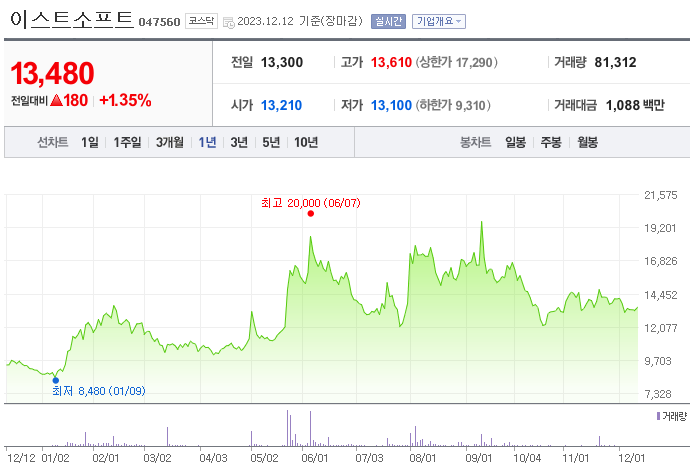
Task: Show the 10년 chart range
Action: tap(306, 142)
